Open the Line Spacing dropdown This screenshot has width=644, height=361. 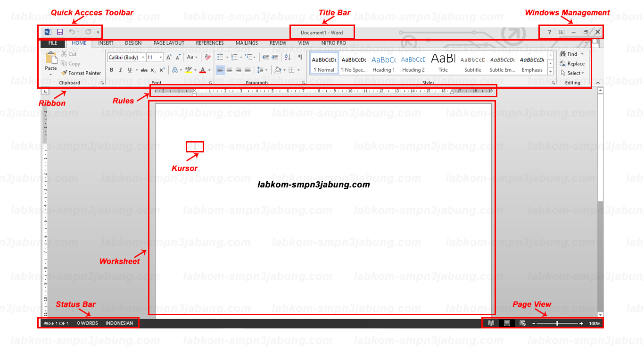263,70
